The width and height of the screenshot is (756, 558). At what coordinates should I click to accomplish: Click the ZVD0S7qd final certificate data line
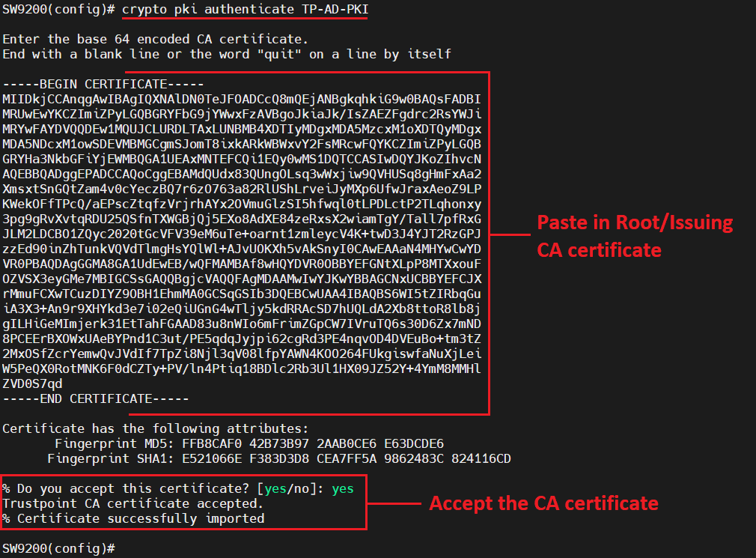point(34,383)
